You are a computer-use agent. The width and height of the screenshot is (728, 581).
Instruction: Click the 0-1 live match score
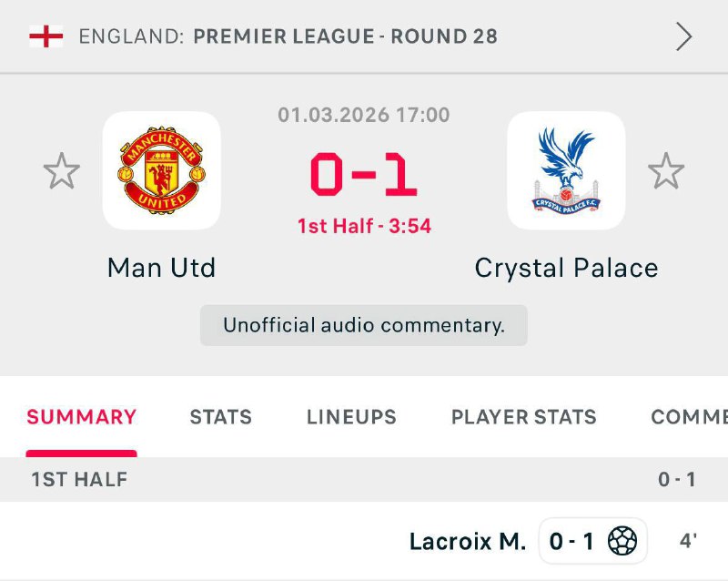tap(364, 175)
